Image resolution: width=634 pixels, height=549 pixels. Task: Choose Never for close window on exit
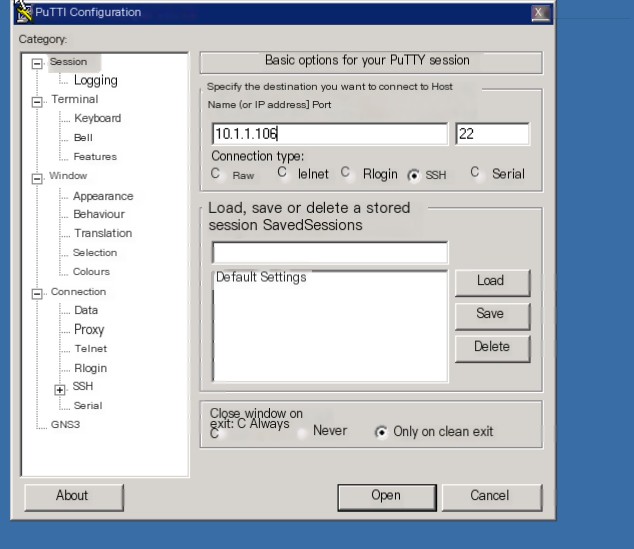(302, 433)
